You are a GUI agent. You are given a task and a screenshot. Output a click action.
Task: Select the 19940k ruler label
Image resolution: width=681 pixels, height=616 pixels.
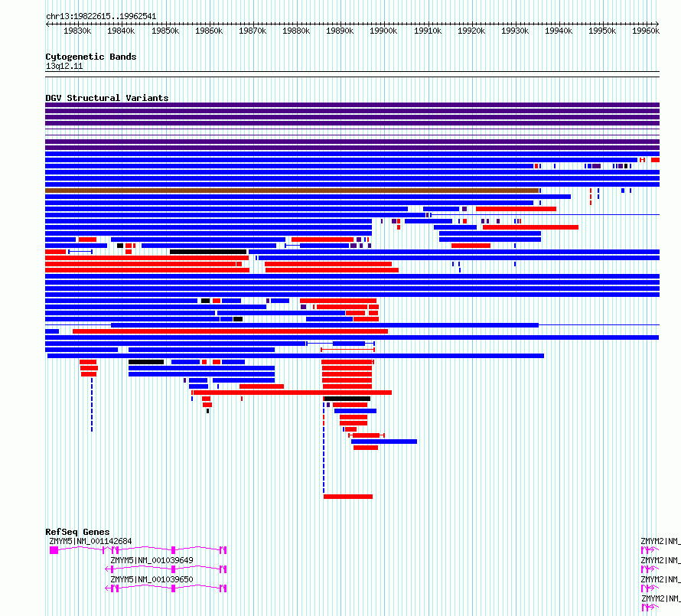[559, 31]
